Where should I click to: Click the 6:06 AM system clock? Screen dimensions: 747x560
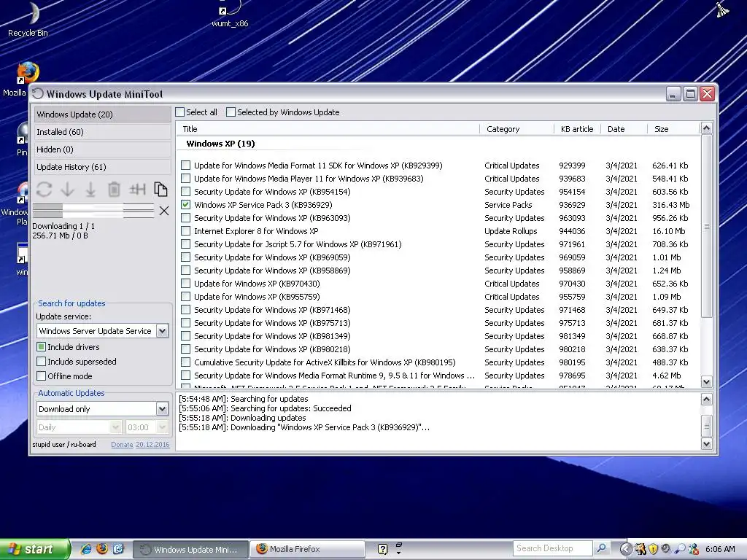[x=720, y=549]
